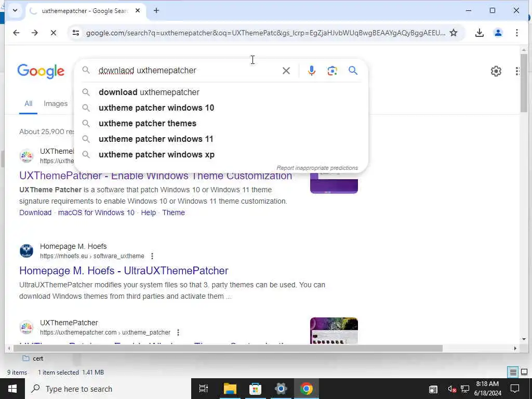Image resolution: width=532 pixels, height=399 pixels.
Task: Open the network tray icon
Action: 465,389
